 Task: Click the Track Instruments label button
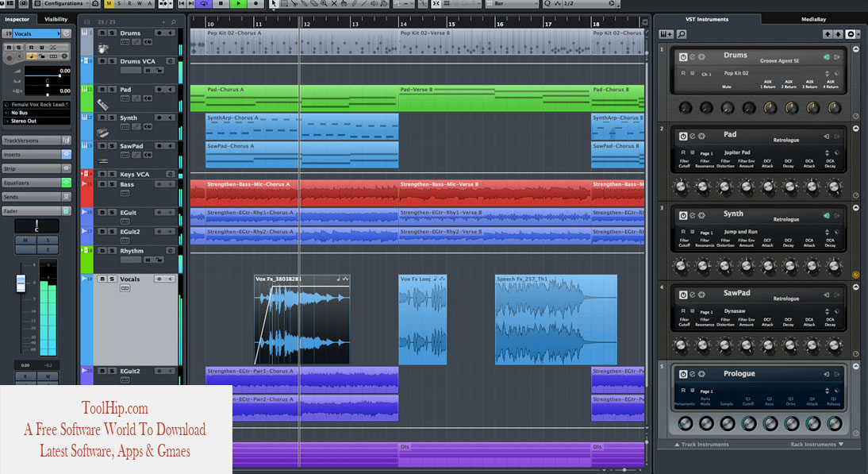pos(701,444)
